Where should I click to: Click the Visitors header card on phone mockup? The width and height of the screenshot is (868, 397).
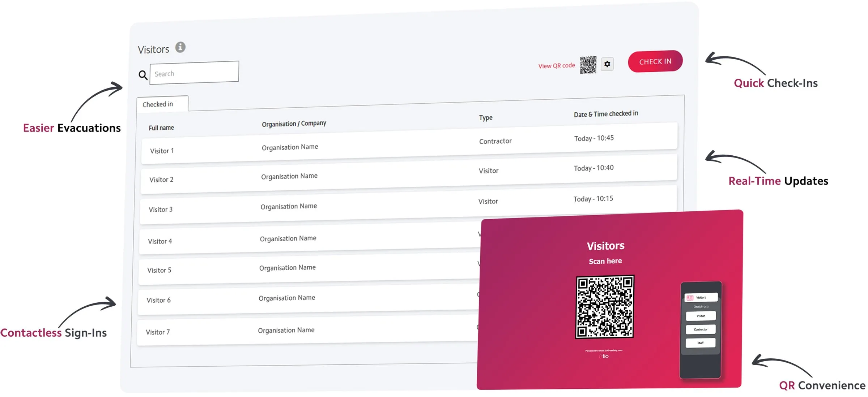(701, 297)
